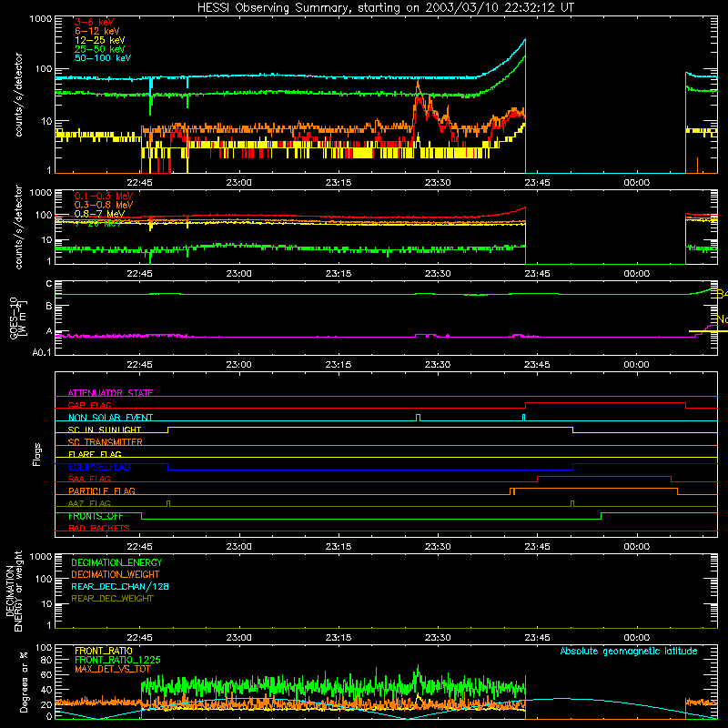Viewport: 728px width, 728px height.
Task: Click the FRONT_RATIO legend label
Action: click(x=103, y=651)
